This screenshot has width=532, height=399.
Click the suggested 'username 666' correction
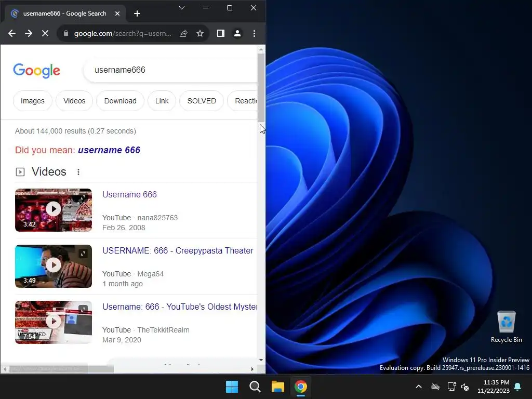(109, 150)
